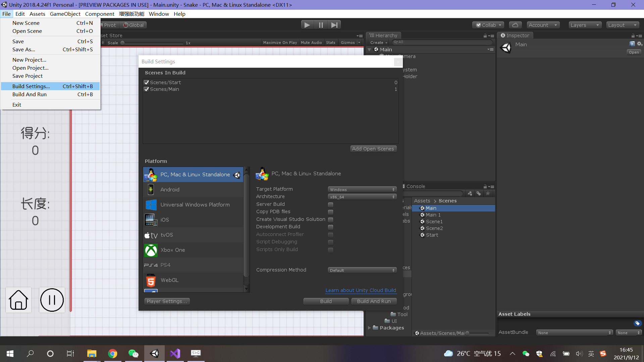This screenshot has width=644, height=362.
Task: Open the Target Platform dropdown
Action: [362, 190]
